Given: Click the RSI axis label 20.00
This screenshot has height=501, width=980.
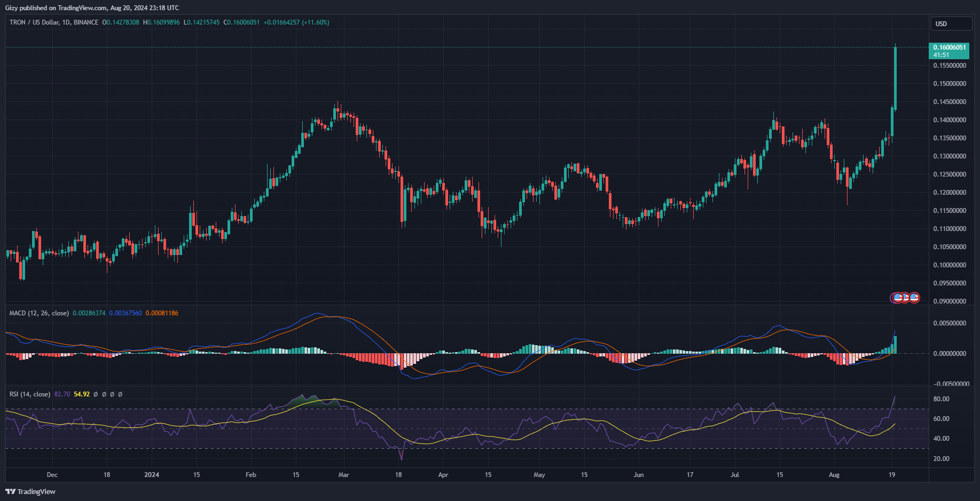Looking at the screenshot, I should [x=941, y=459].
